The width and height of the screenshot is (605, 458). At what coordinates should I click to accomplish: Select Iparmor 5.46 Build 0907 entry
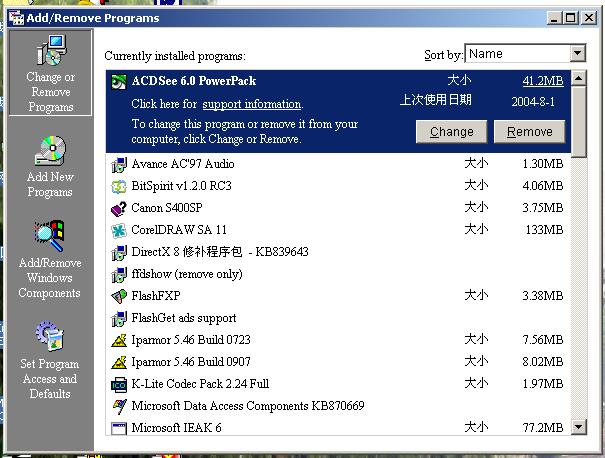(x=338, y=362)
